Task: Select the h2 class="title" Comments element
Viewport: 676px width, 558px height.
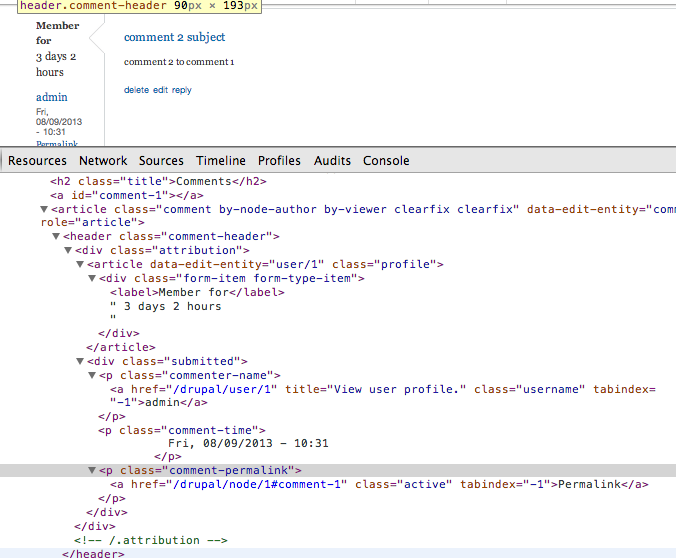Action: pyautogui.click(x=159, y=181)
